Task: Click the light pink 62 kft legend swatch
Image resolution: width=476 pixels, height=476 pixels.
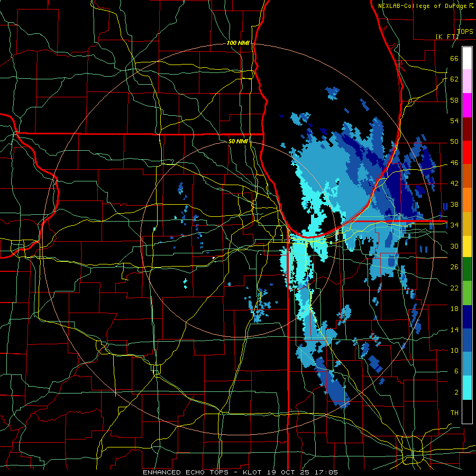Action: (x=467, y=81)
